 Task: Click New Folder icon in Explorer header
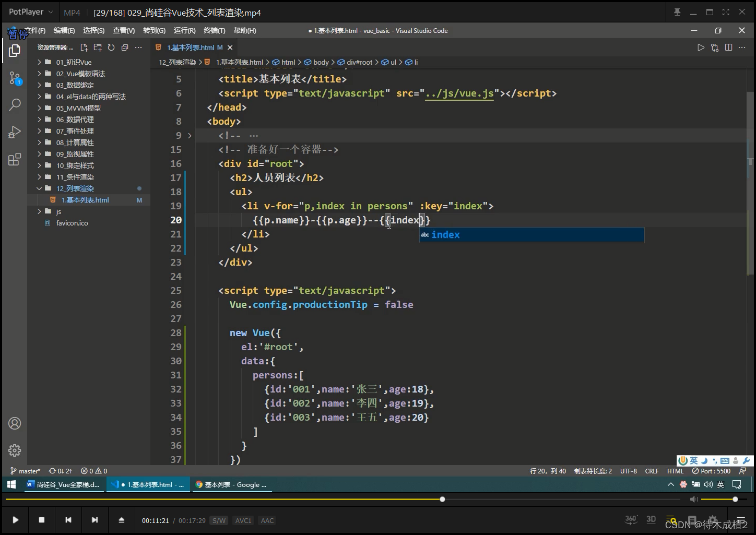click(x=98, y=47)
